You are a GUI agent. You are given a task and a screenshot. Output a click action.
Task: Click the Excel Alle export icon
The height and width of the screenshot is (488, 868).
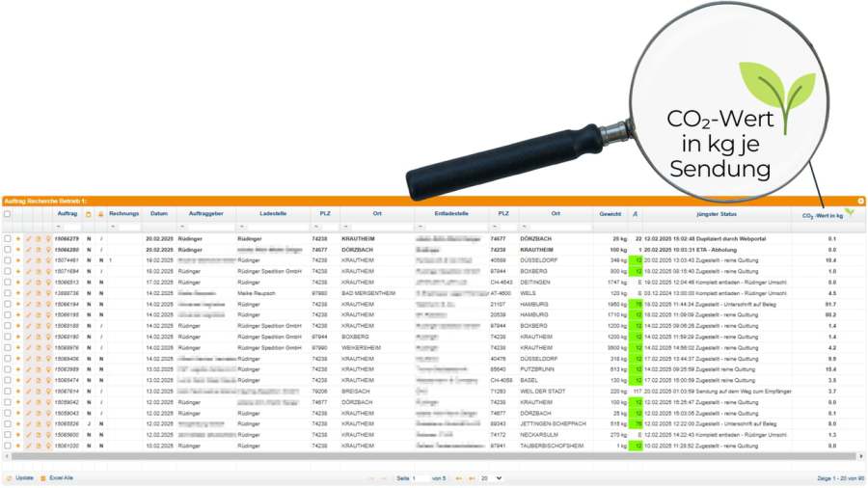click(x=43, y=478)
